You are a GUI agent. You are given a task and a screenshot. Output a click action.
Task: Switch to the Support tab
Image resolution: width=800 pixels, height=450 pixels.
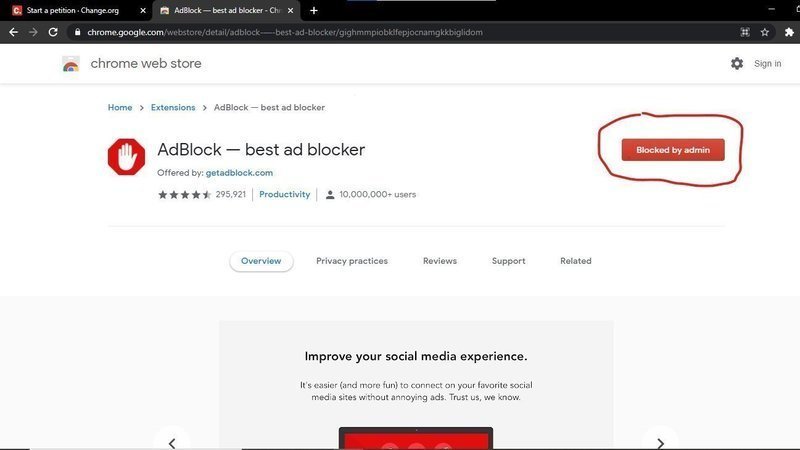(508, 261)
